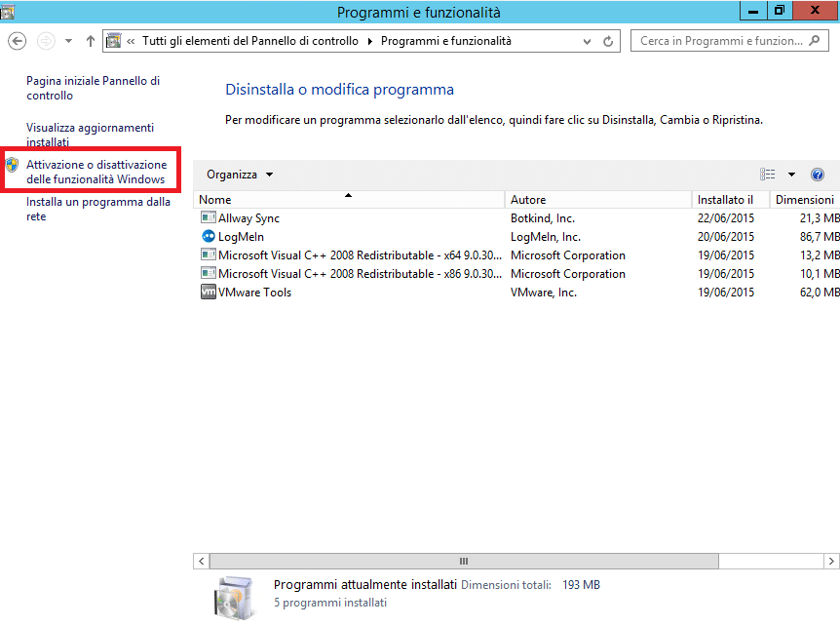This screenshot has width=840, height=626.
Task: Click the installed programs CD box icon
Action: tap(234, 597)
